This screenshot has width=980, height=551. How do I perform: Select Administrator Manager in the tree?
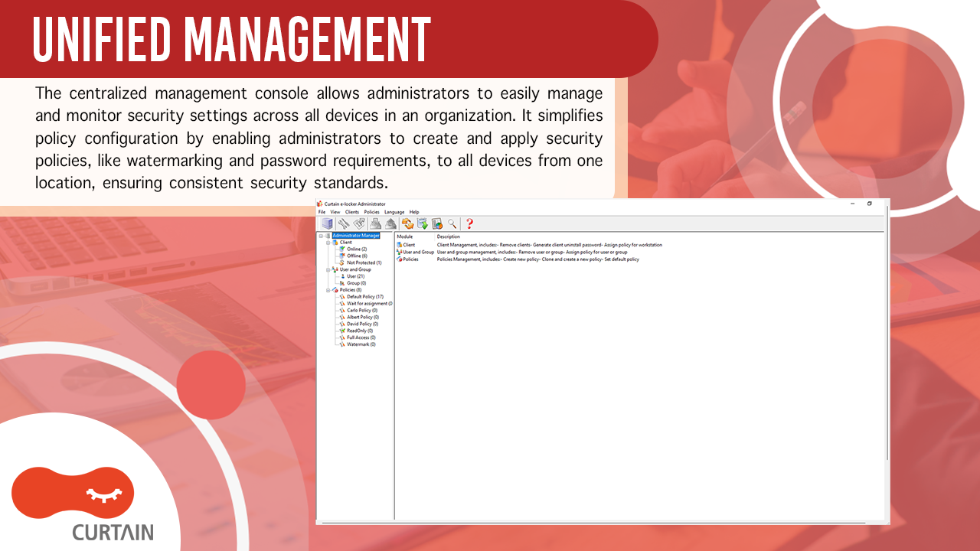356,236
